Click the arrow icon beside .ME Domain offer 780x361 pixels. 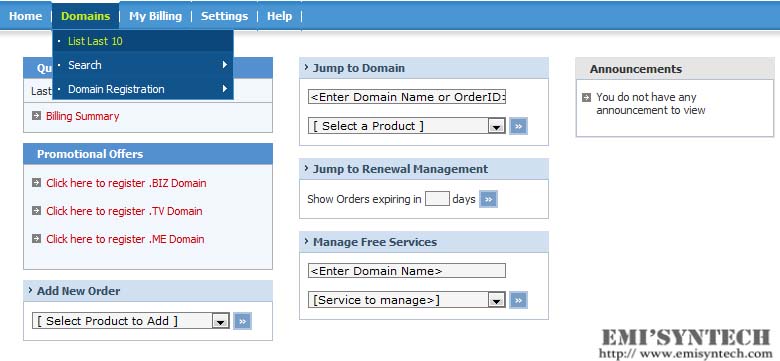36,239
